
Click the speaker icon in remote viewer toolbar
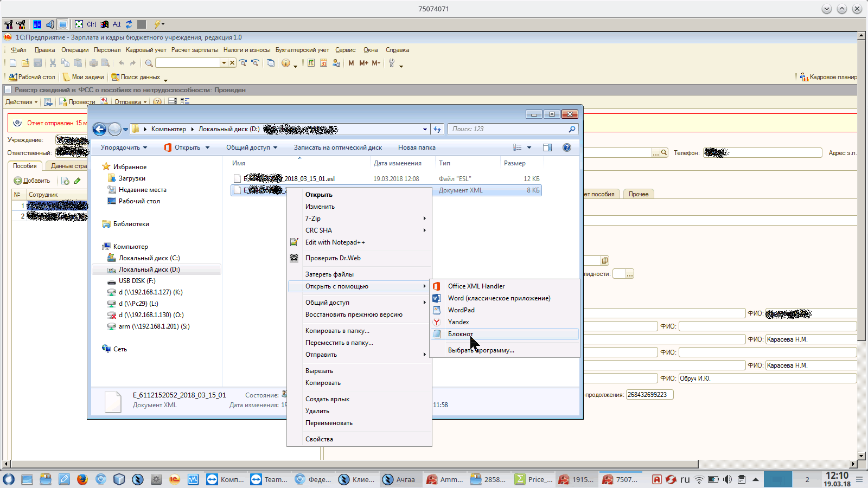point(50,24)
